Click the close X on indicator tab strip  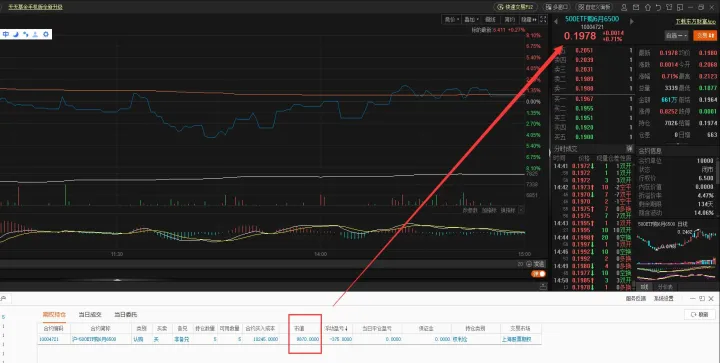(x=521, y=210)
